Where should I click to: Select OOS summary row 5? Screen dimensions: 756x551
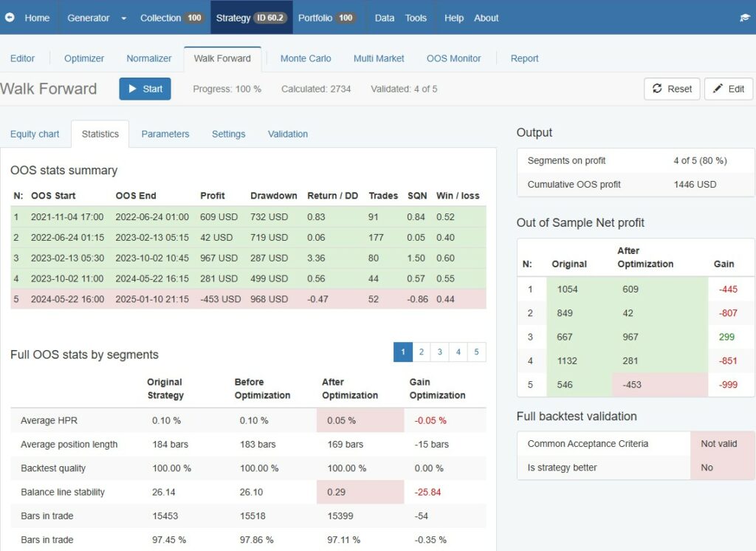click(247, 299)
